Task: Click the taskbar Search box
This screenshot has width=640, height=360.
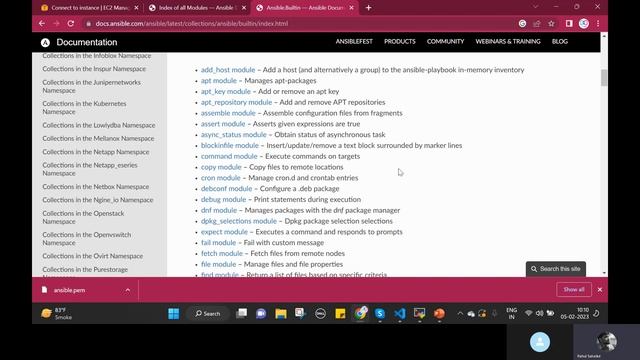Action: coord(208,313)
